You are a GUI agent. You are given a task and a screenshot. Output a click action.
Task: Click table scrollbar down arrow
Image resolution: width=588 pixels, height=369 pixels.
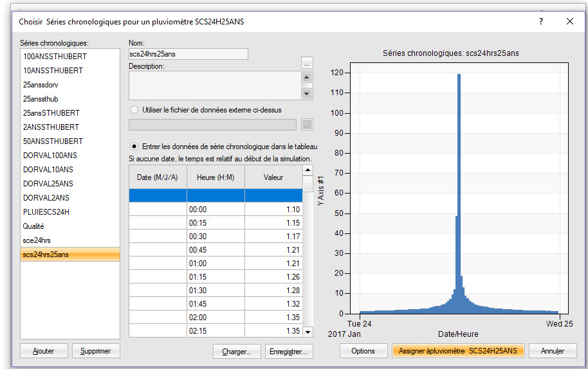308,332
